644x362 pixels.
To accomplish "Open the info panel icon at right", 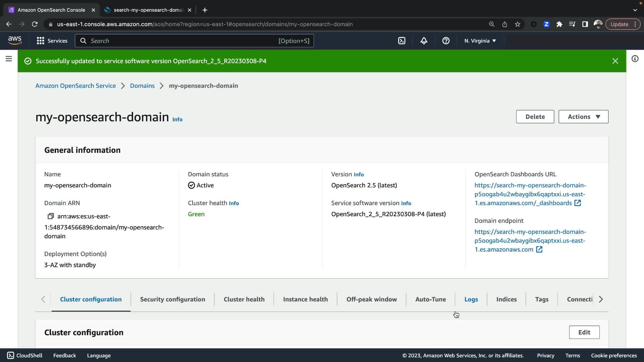I will (x=635, y=59).
